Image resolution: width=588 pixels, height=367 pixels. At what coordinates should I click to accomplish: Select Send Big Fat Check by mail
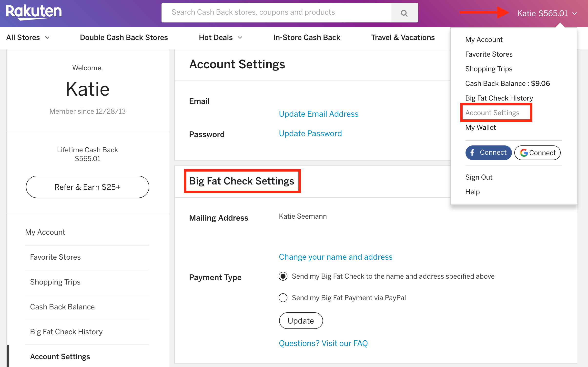point(283,276)
